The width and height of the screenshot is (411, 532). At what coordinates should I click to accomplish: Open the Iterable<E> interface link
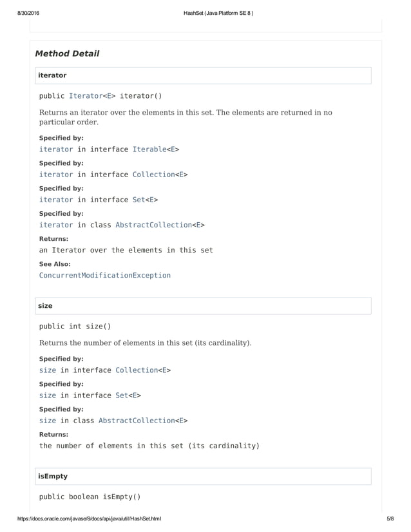coord(156,149)
